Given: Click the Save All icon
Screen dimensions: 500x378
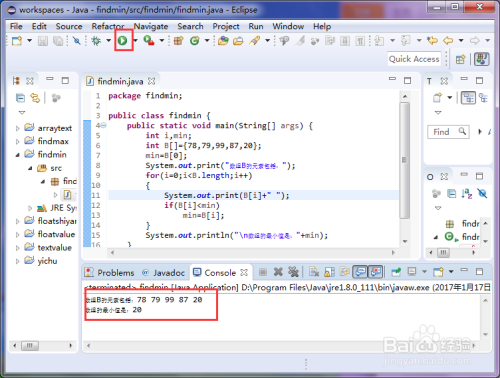Looking at the screenshot, I should point(58,41).
